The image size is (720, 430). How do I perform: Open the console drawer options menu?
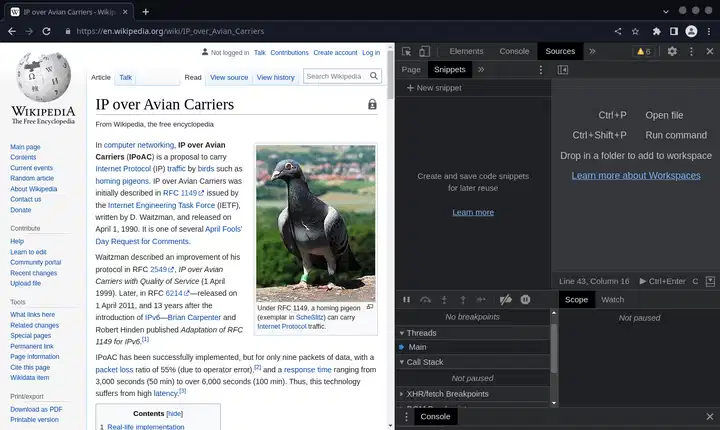click(406, 417)
